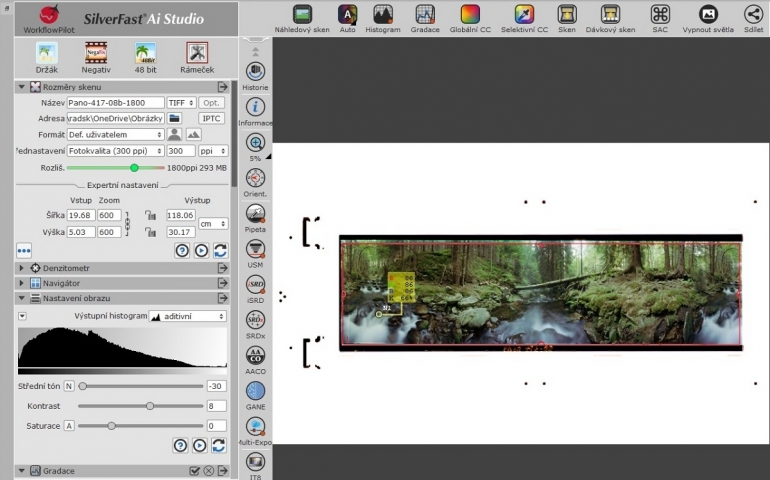Click the Rámeček frame tool
The width and height of the screenshot is (770, 480).
tap(197, 53)
